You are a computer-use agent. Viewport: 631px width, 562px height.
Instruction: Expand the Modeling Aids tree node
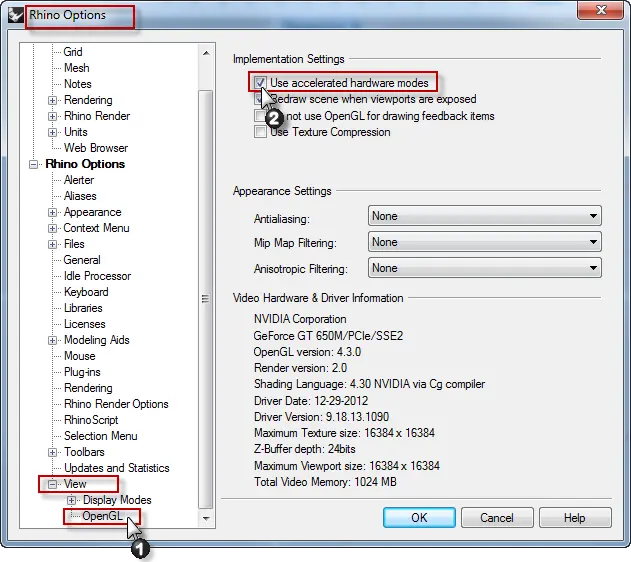(x=53, y=340)
